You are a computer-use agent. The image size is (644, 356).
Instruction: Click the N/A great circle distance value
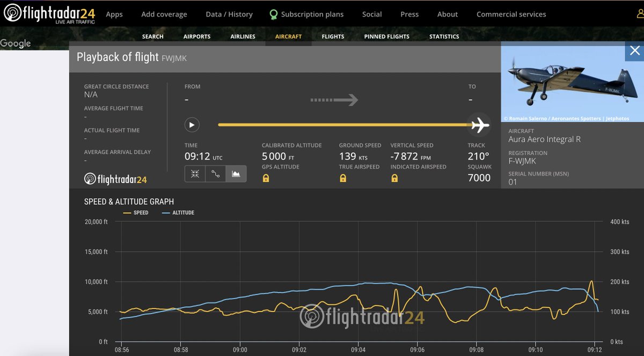(91, 94)
